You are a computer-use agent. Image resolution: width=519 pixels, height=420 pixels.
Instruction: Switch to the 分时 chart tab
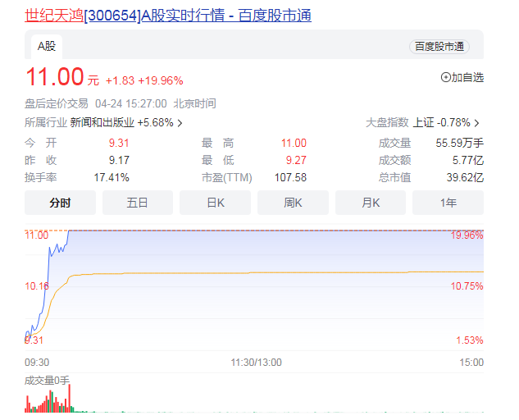click(60, 203)
